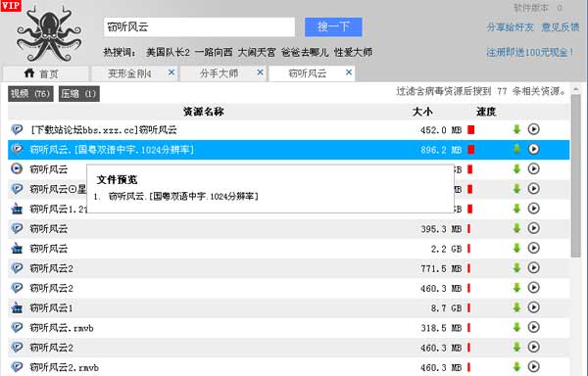Sort by 大小 column header
Screen dimensions: 588x376
(422, 112)
